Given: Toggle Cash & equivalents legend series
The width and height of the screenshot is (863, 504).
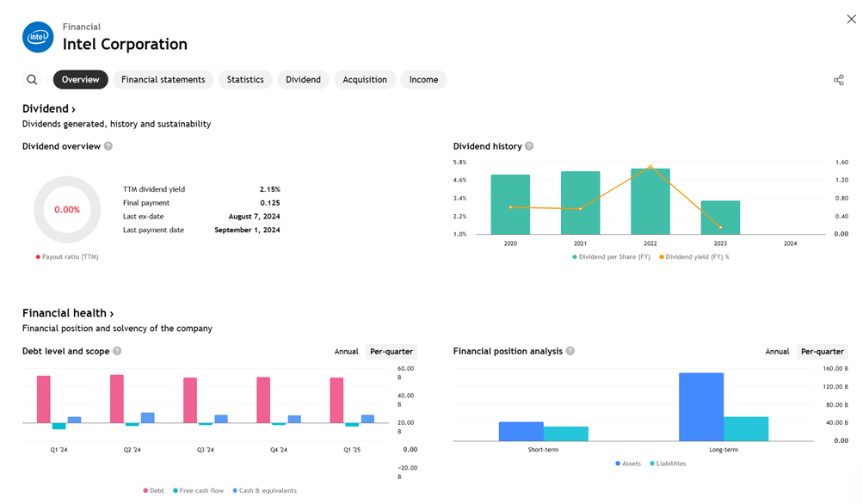Looking at the screenshot, I should (x=265, y=491).
